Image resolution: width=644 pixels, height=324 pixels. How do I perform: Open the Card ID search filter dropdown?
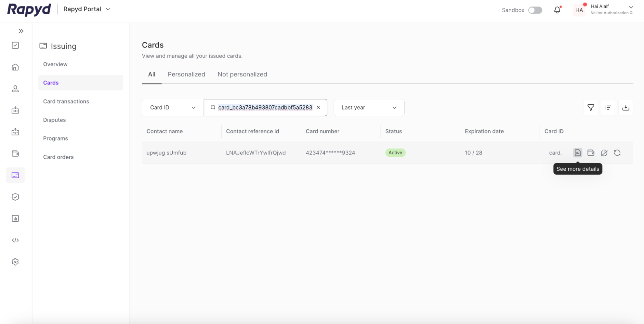click(172, 107)
